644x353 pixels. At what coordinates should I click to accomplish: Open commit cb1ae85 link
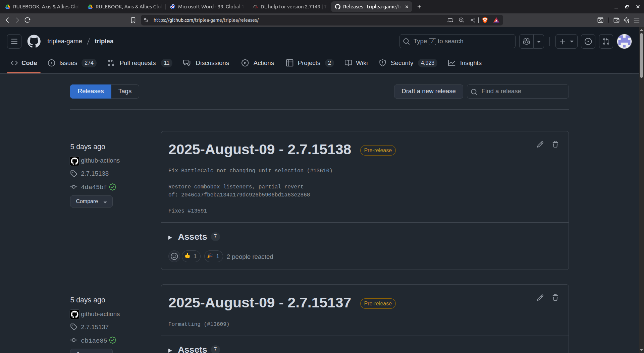pyautogui.click(x=94, y=341)
